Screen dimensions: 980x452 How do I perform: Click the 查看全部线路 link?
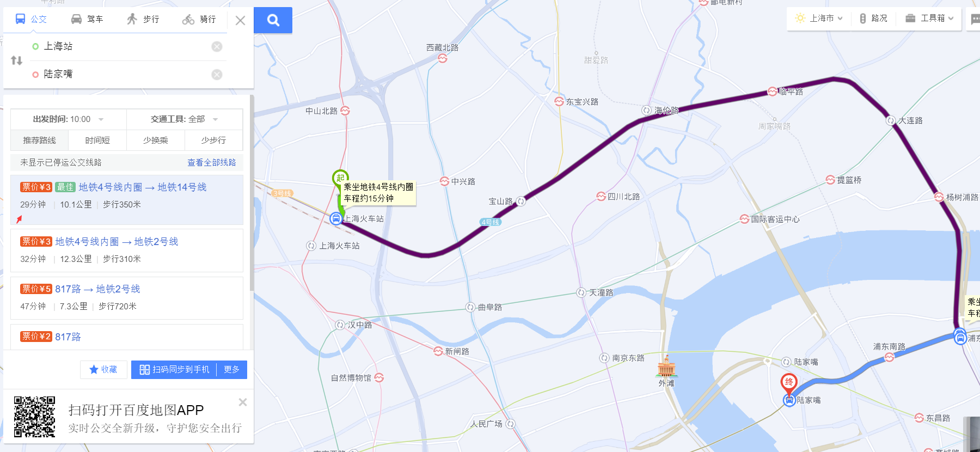[212, 162]
